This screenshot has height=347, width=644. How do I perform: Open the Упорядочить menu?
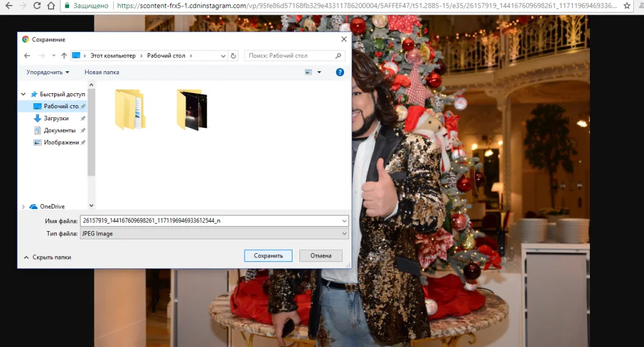[48, 72]
